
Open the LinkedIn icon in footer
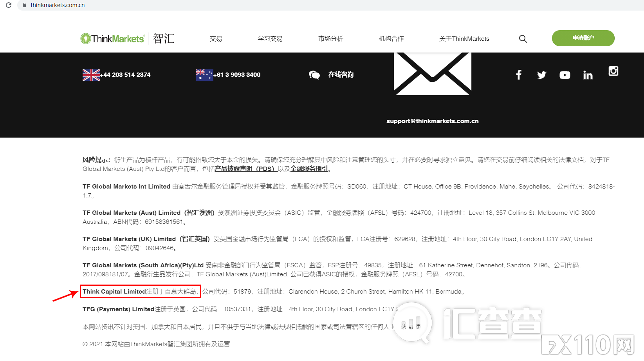pyautogui.click(x=588, y=74)
